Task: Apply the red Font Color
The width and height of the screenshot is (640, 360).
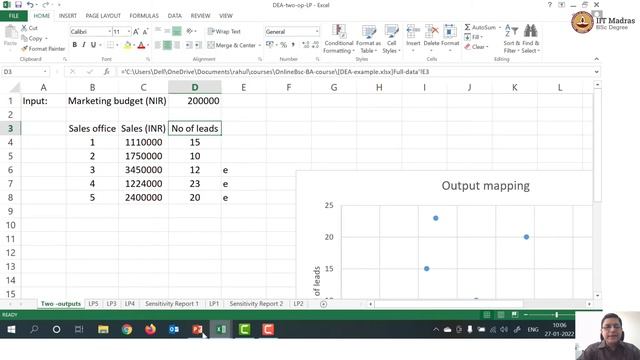Action: 141,45
